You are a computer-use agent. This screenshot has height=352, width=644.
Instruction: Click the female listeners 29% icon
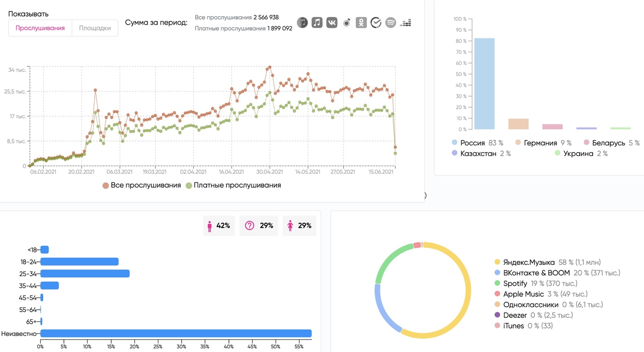[x=290, y=226]
